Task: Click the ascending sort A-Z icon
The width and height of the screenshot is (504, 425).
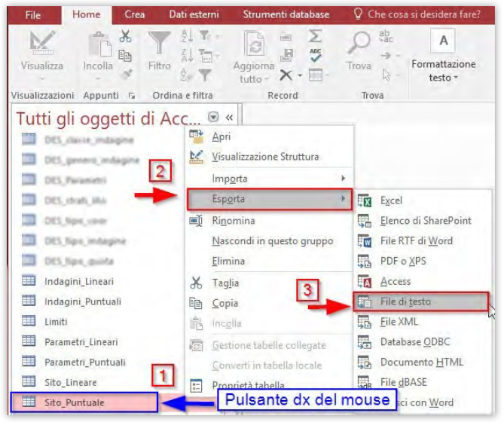Action: pyautogui.click(x=187, y=36)
